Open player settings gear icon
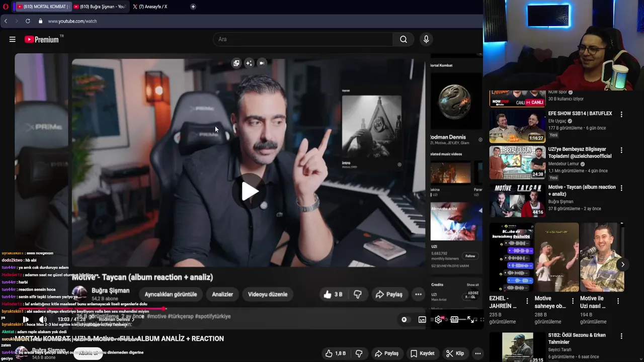The width and height of the screenshot is (644, 362). [x=438, y=319]
